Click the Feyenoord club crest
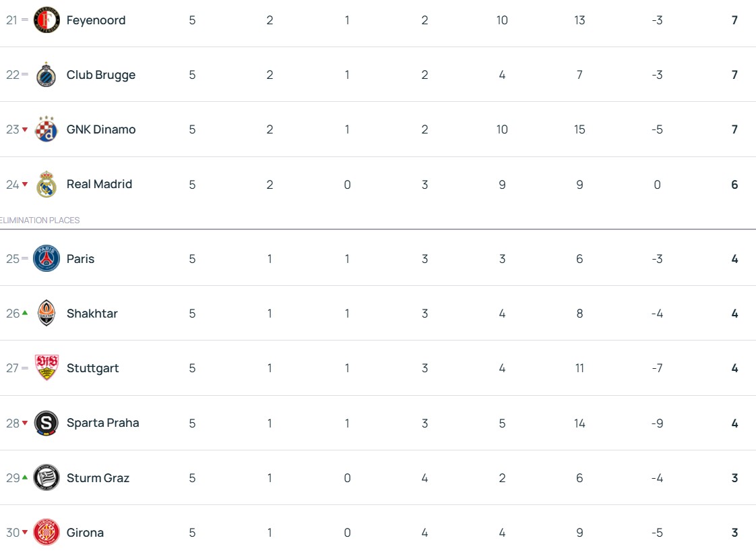 pyautogui.click(x=46, y=20)
